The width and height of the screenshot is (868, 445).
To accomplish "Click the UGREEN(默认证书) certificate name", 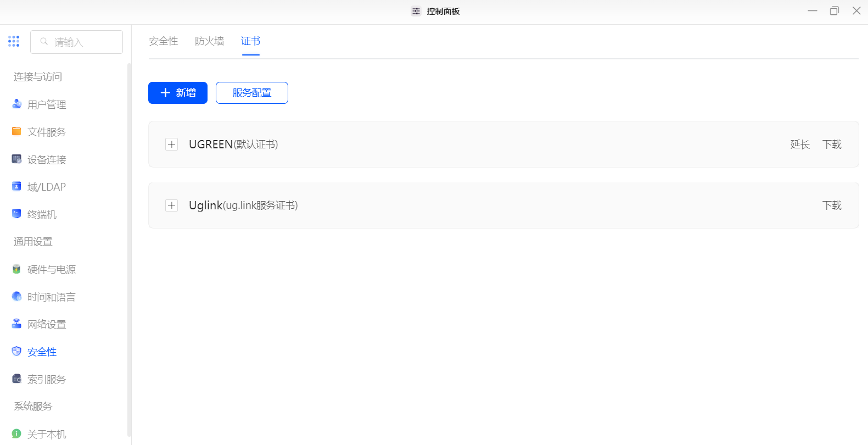I will pyautogui.click(x=233, y=144).
